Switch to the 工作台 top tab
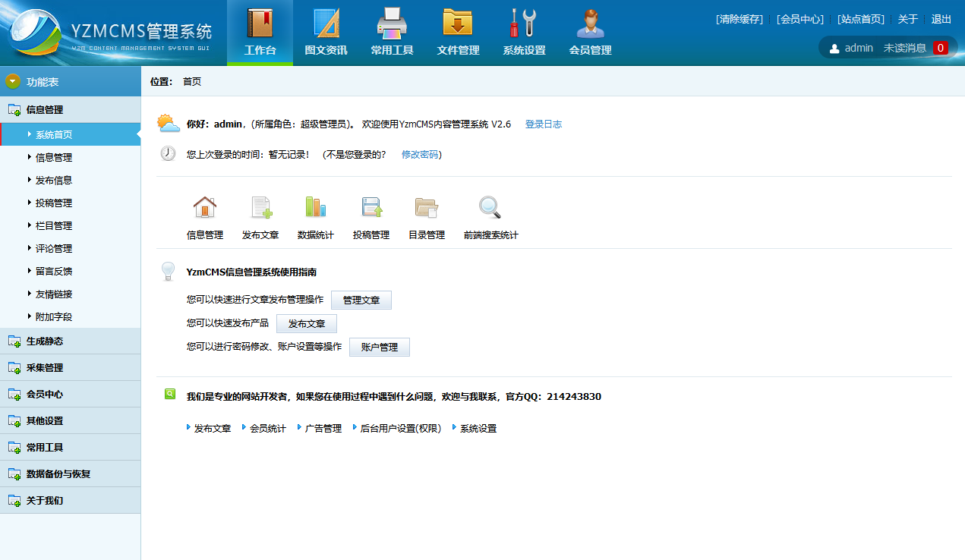Screen dimensions: 965x560 [x=260, y=33]
